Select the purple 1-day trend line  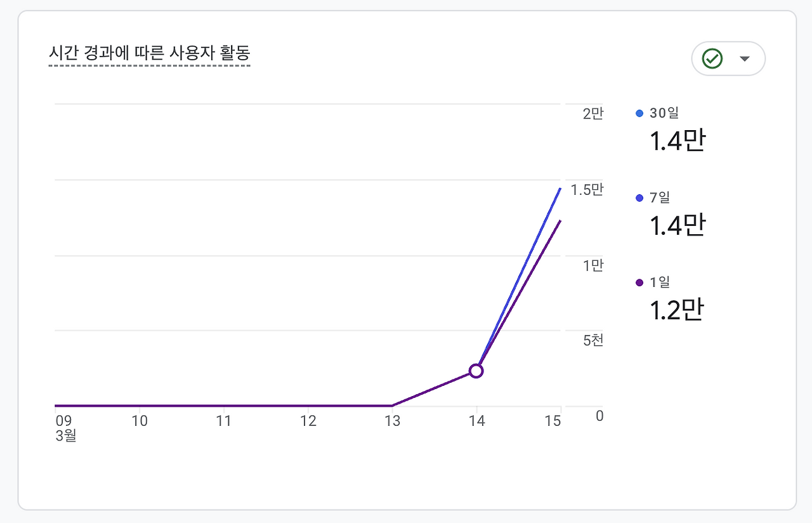[527, 279]
